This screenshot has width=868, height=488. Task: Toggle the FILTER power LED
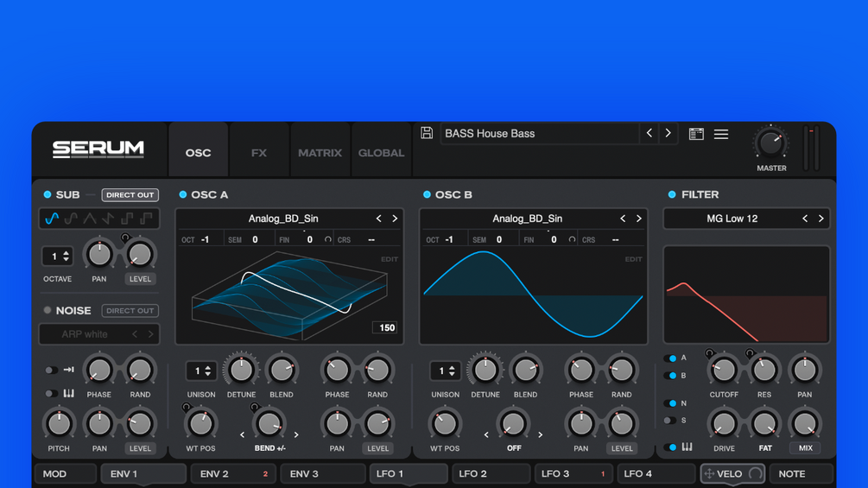coord(672,194)
